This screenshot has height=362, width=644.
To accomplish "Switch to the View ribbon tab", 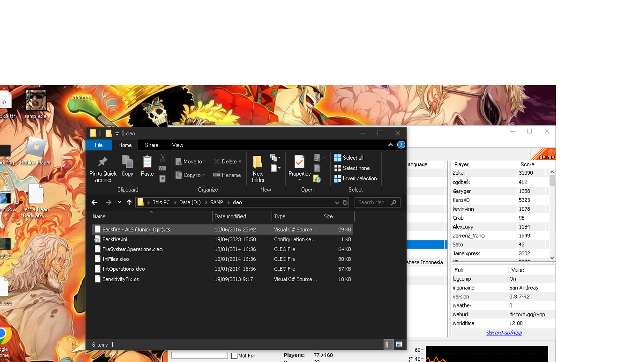I will point(178,145).
